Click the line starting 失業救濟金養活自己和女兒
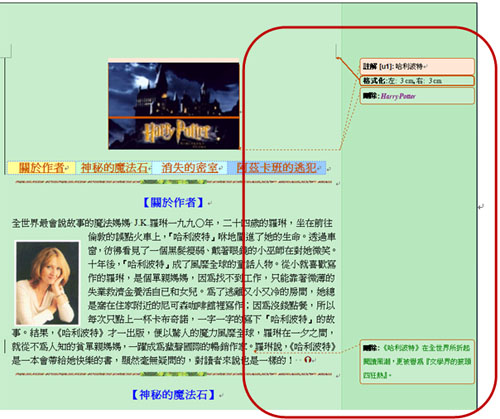Image resolution: width=500 pixels, height=419 pixels. point(211,292)
